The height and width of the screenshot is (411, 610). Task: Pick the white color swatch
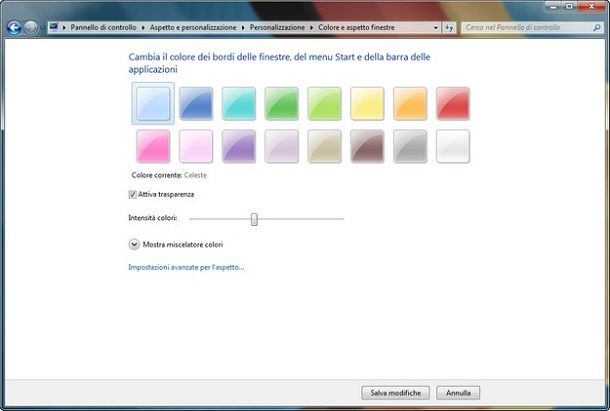[x=453, y=146]
